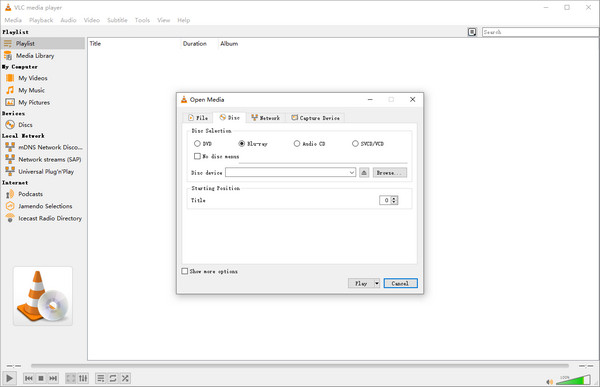Skip to previous media in the playlist
Image resolution: width=600 pixels, height=387 pixels.
29,378
